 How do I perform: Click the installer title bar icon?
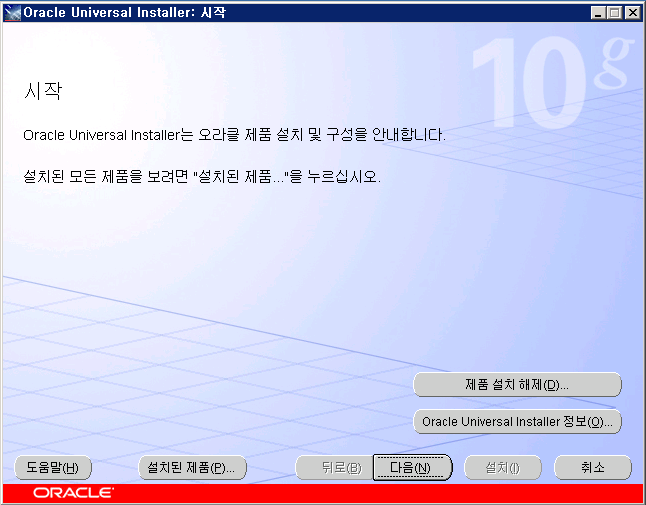pyautogui.click(x=12, y=13)
